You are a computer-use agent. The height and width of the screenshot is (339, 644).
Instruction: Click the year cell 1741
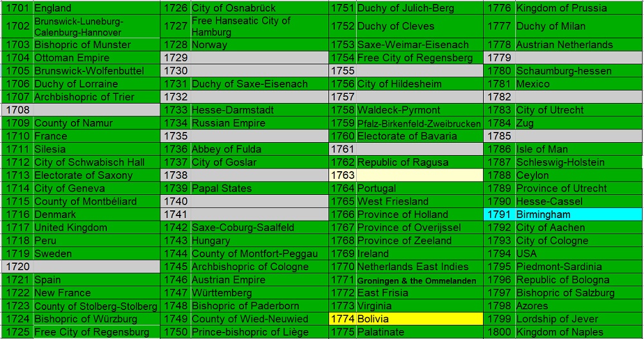[175, 215]
